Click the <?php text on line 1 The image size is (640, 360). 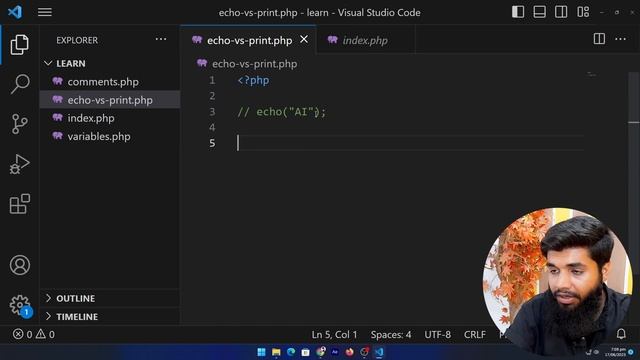[253, 80]
